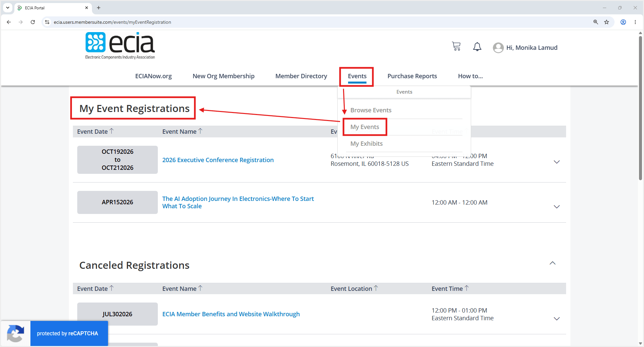Open Purchase Reports menu
The width and height of the screenshot is (644, 347).
coord(412,76)
